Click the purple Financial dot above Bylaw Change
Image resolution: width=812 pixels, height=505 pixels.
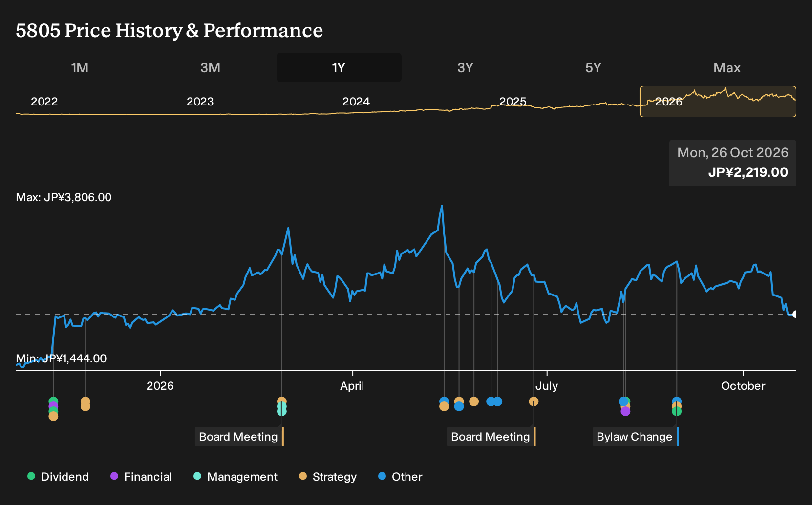(x=625, y=412)
